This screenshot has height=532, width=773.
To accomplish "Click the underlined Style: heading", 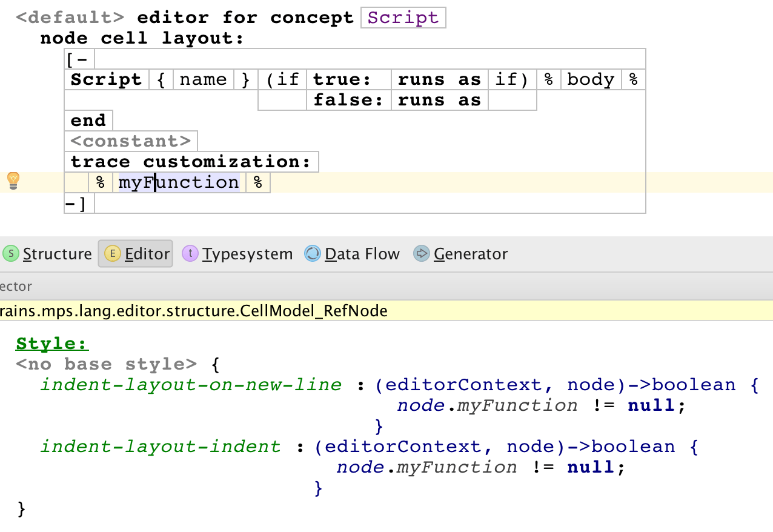I will coord(52,344).
